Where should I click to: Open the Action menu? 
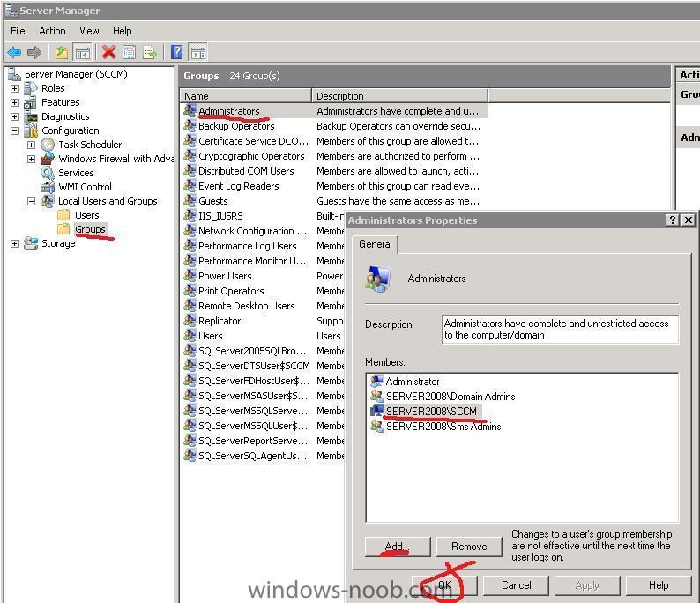(52, 31)
